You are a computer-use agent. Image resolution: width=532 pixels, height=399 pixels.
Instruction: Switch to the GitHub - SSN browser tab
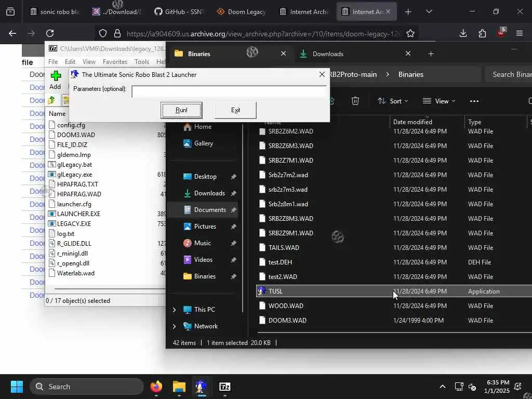179,11
